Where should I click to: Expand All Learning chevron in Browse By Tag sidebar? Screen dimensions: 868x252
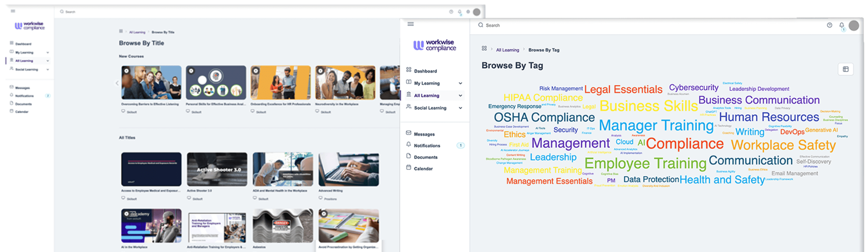click(460, 95)
